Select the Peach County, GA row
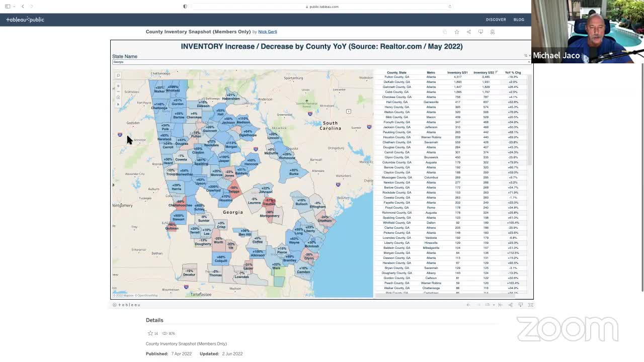 450,283
